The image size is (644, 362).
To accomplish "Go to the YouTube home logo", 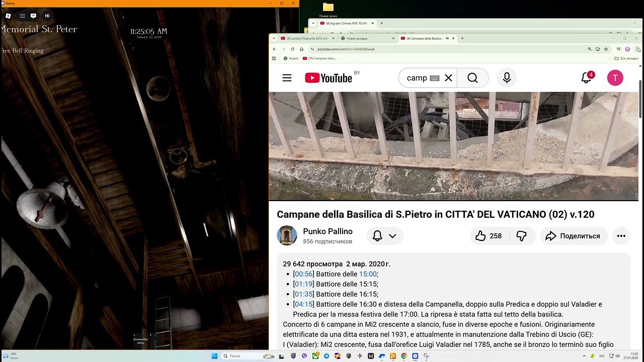I will tap(329, 78).
